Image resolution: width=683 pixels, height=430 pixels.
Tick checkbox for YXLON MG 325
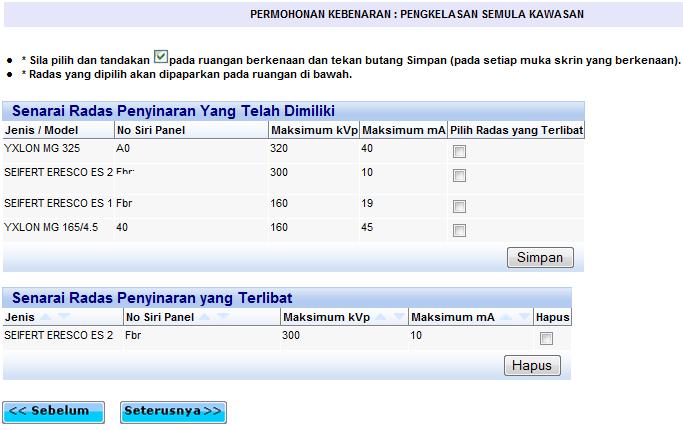[459, 152]
